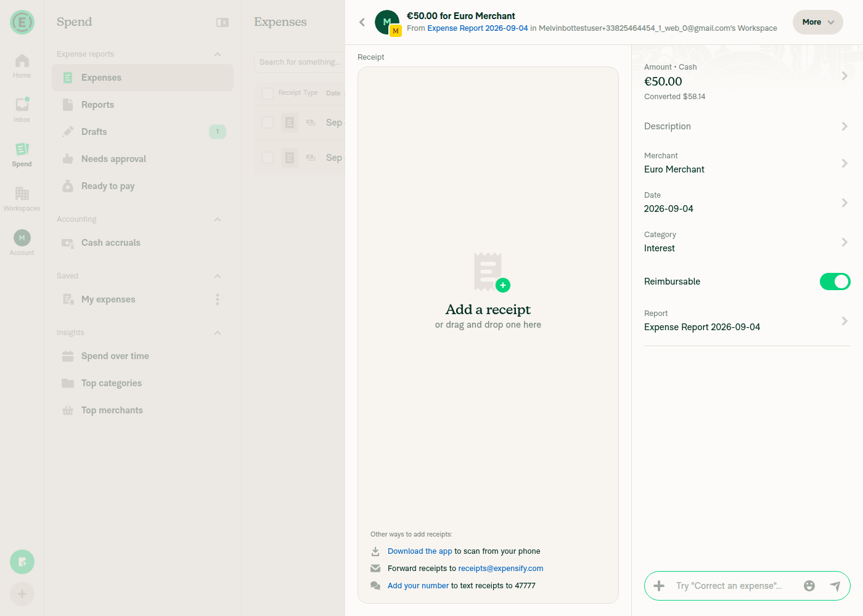Go back using the header back arrow
Image resolution: width=863 pixels, height=616 pixels.
point(362,22)
